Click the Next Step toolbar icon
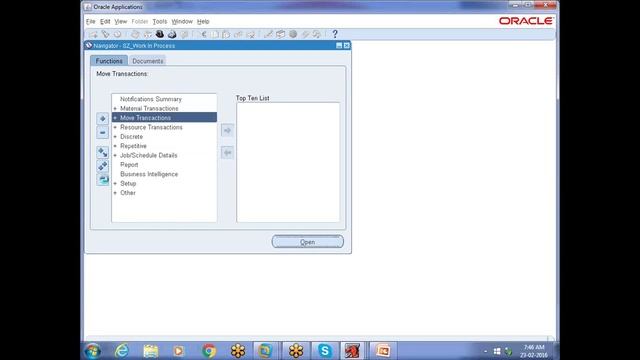This screenshot has width=640, height=360. pos(147,34)
